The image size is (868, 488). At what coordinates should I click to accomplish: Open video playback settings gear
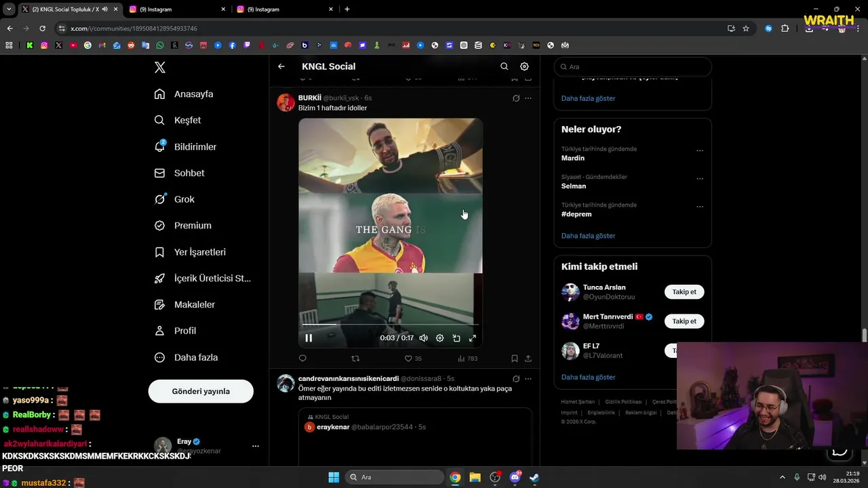pos(439,338)
